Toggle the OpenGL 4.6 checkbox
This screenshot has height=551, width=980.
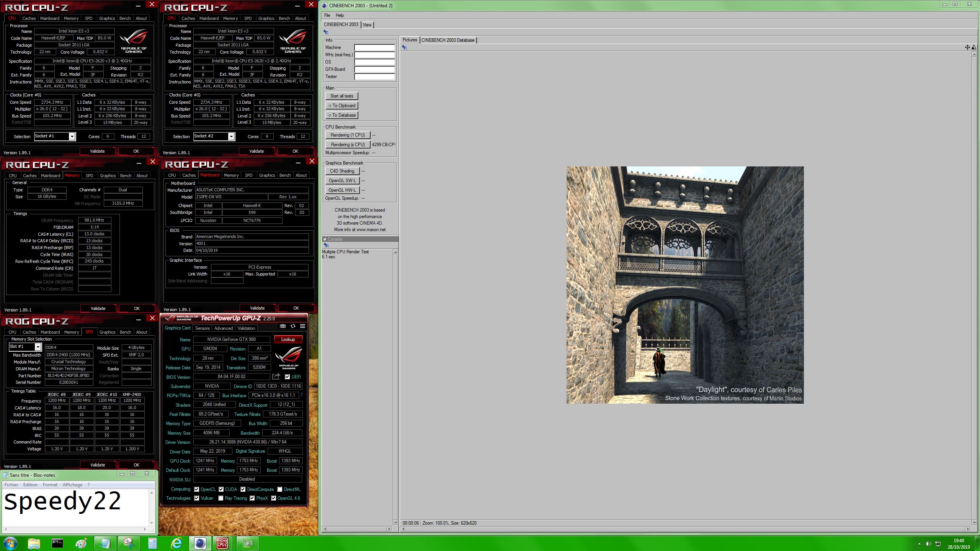[273, 498]
